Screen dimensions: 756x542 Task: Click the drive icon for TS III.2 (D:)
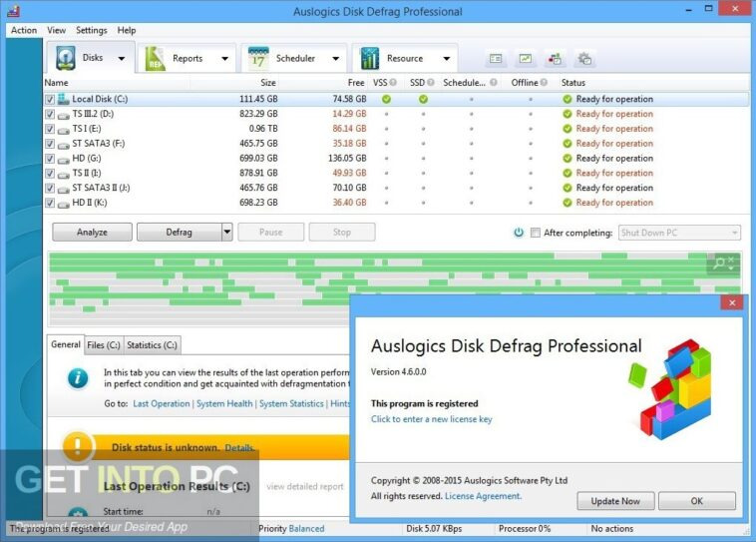[x=63, y=115]
